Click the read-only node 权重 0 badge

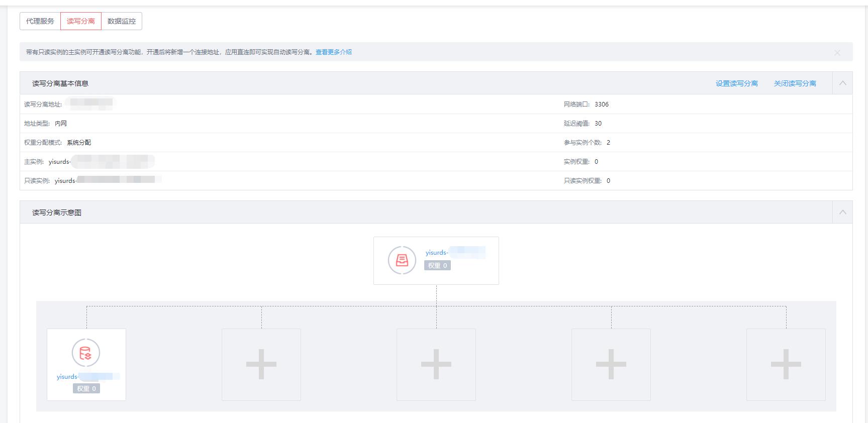[x=86, y=388]
